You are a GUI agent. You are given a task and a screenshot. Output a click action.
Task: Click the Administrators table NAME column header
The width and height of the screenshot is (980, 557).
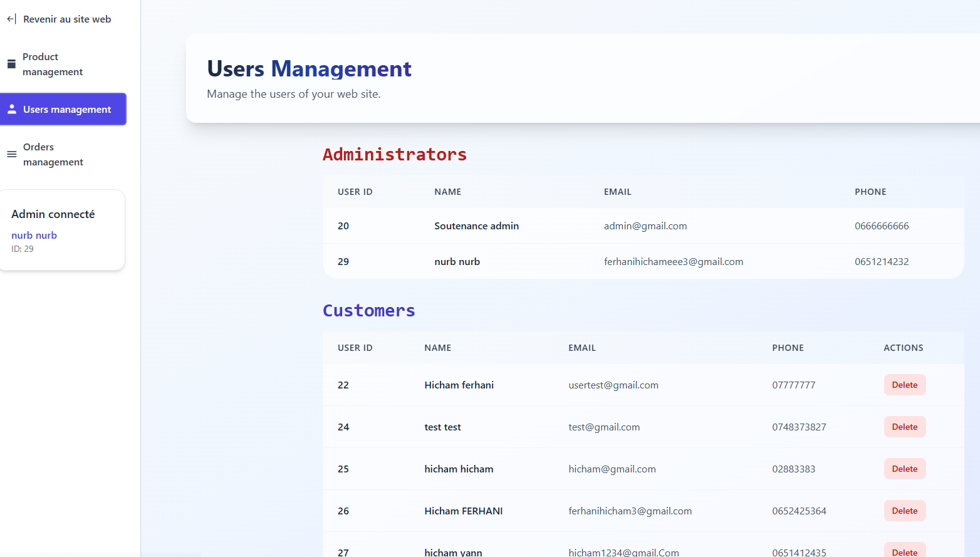447,192
